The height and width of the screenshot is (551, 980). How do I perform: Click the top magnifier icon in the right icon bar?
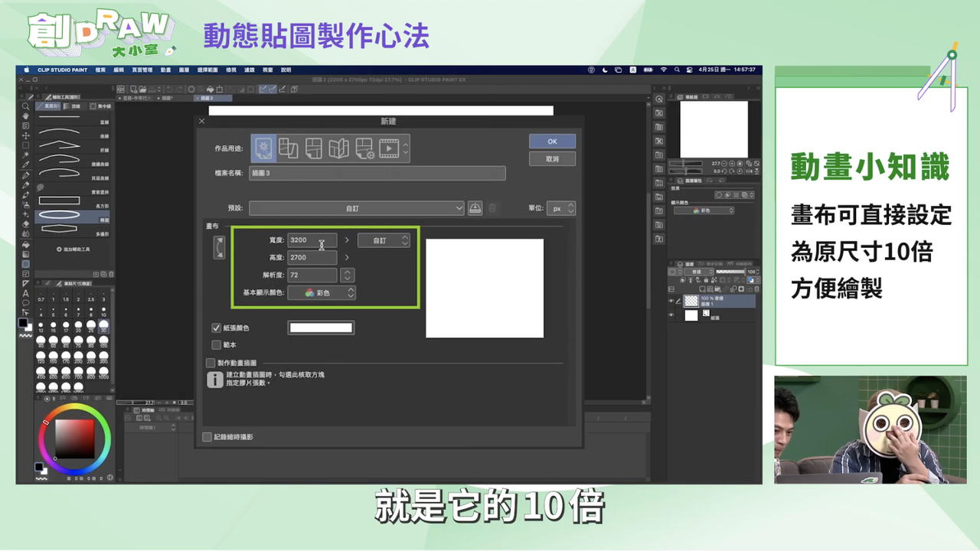pos(658,99)
